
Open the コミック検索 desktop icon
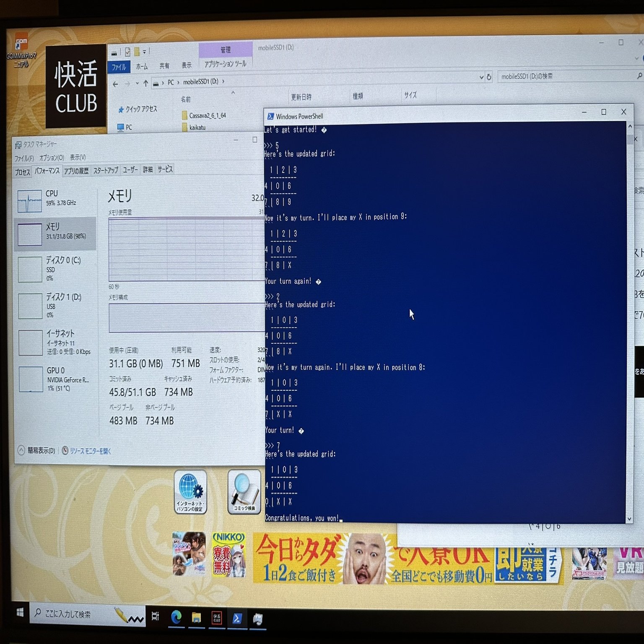(x=244, y=491)
